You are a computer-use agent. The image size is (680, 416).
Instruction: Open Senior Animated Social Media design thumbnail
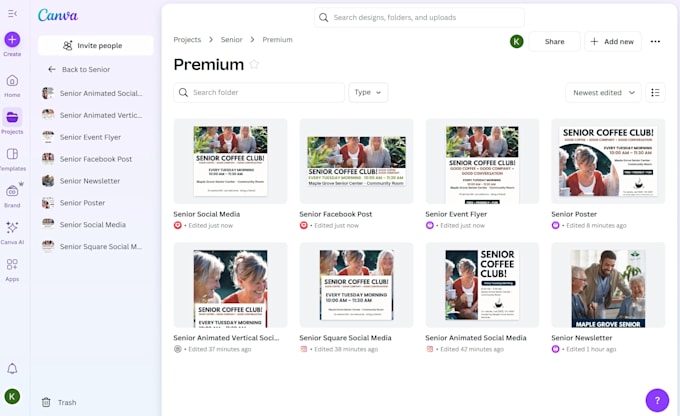[482, 285]
